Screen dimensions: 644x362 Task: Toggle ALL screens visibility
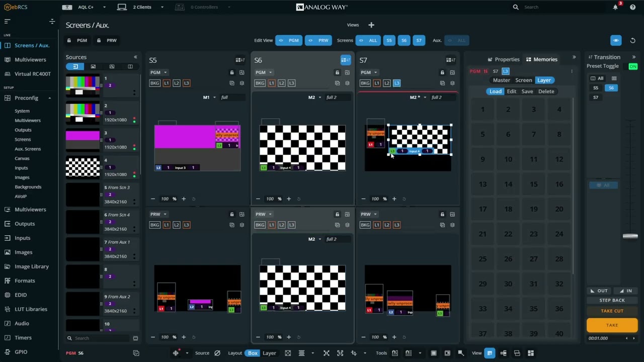[x=368, y=40]
